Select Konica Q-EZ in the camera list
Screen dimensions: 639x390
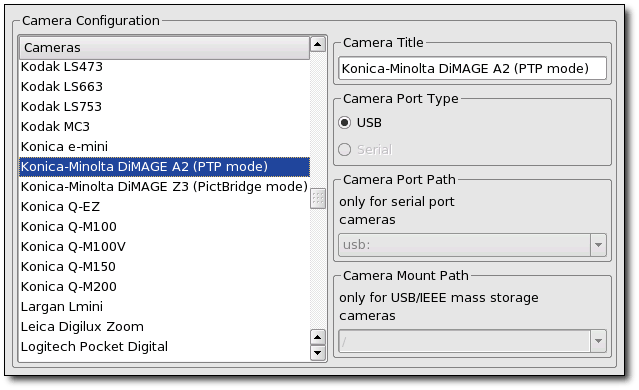[164, 207]
